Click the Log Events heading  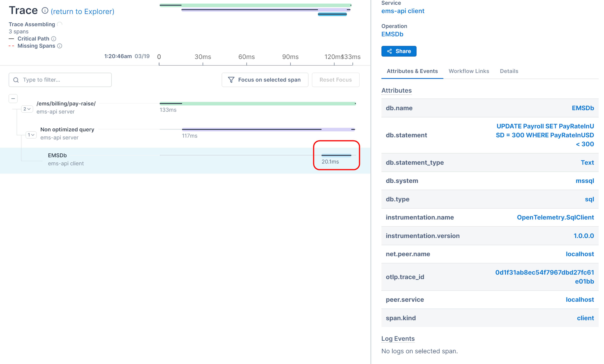coord(398,339)
